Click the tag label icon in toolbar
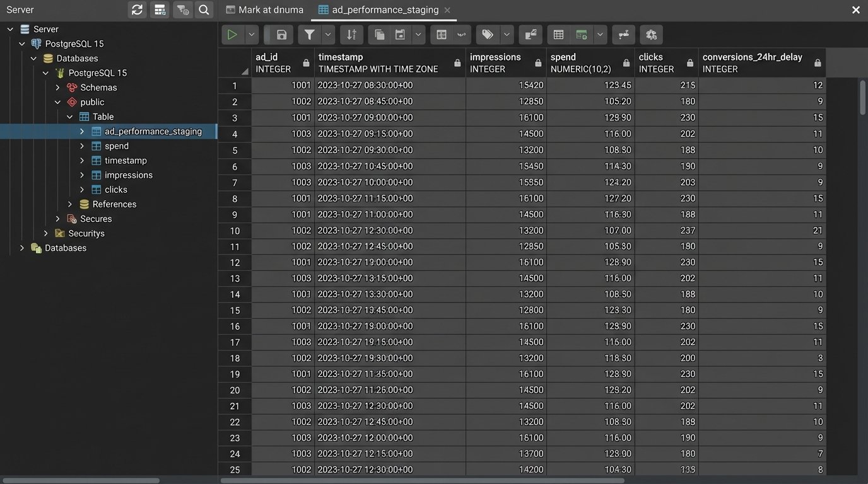868x484 pixels. pyautogui.click(x=488, y=35)
